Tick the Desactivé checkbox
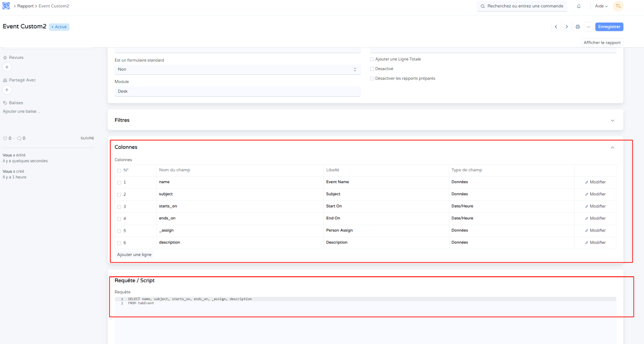 point(372,69)
